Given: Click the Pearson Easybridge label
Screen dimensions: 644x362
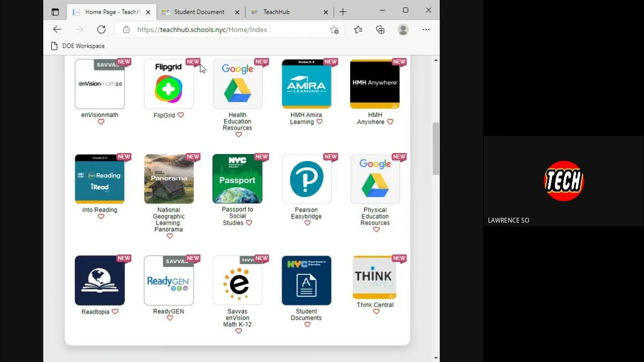Looking at the screenshot, I should coord(306,213).
